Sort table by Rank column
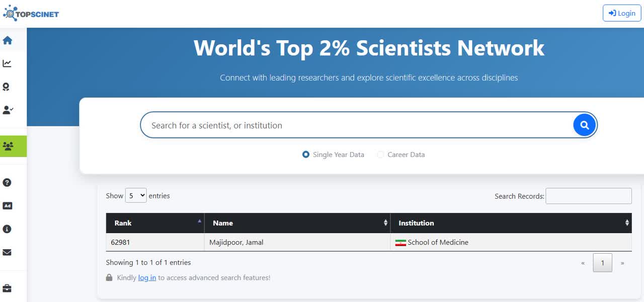Image resolution: width=644 pixels, height=302 pixels. point(155,223)
